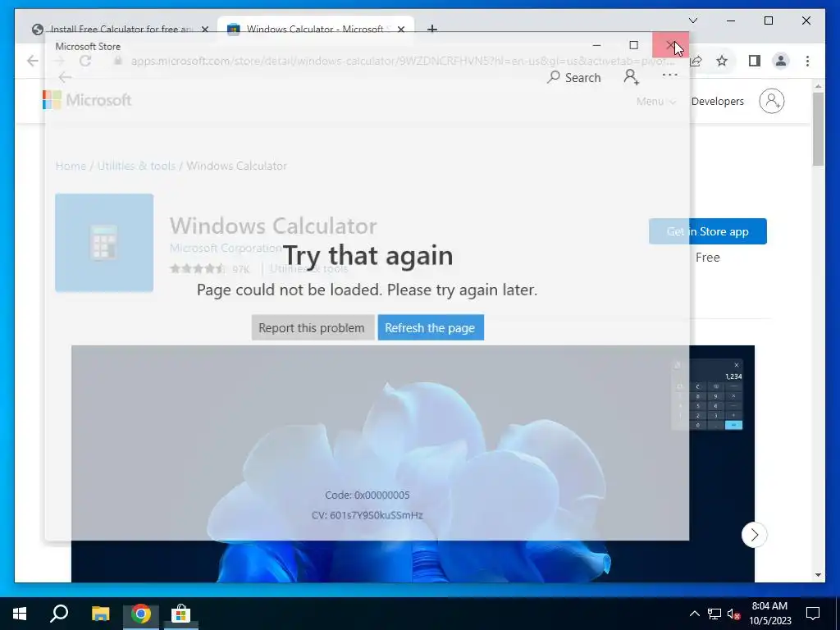
Task: Close the Windows Calculator Chrome tab
Action: point(401,29)
